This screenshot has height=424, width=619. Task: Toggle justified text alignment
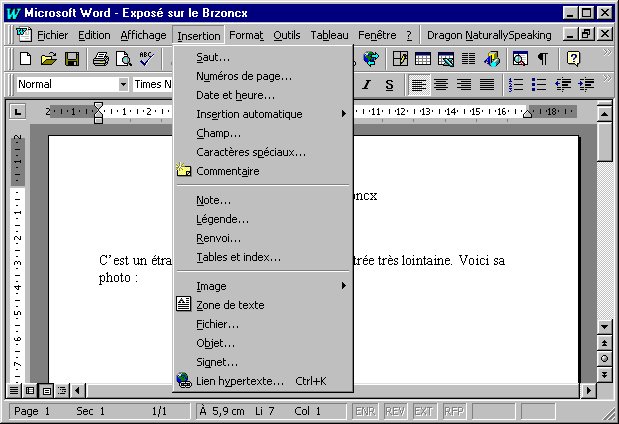click(x=487, y=84)
